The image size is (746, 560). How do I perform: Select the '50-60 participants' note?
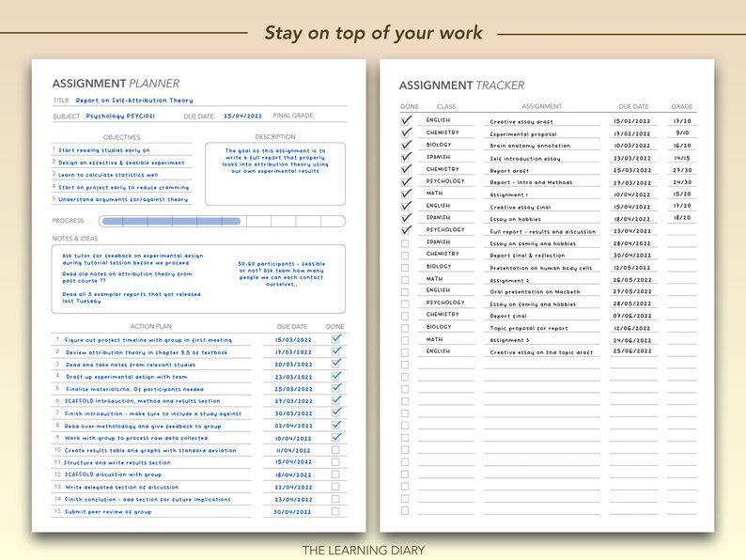(281, 273)
